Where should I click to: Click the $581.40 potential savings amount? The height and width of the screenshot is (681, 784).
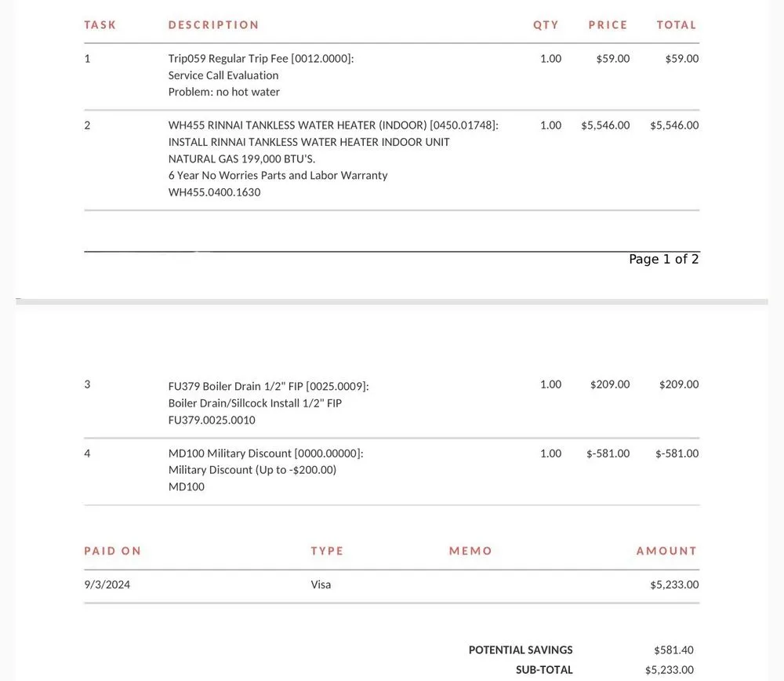[x=673, y=650]
